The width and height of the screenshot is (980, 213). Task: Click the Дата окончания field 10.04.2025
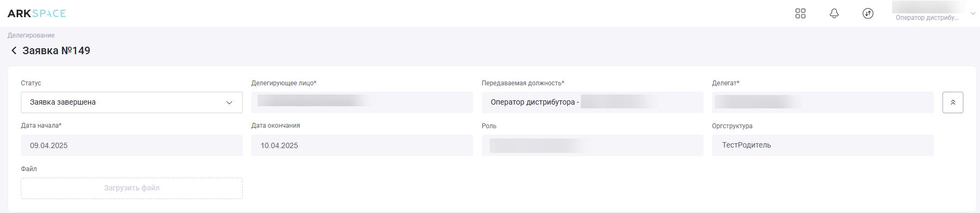(362, 145)
